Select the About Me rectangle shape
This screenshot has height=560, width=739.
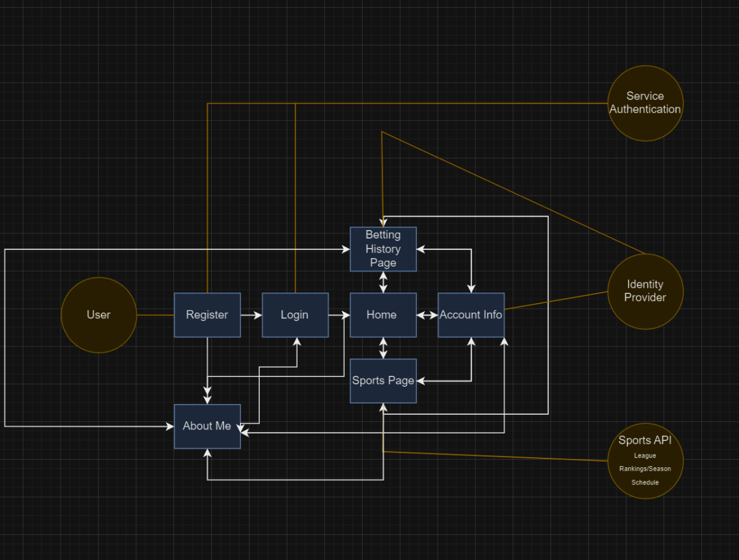(x=207, y=426)
